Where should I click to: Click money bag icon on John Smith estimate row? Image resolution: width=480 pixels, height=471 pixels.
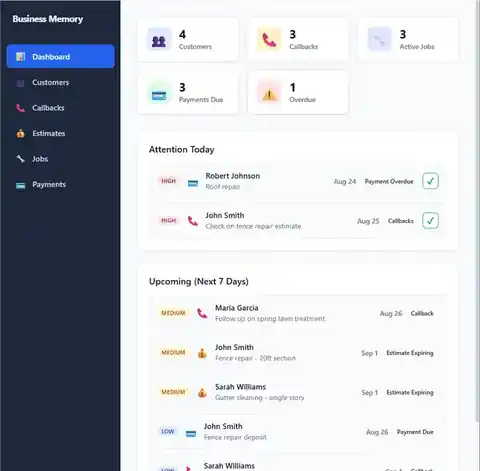coord(202,353)
